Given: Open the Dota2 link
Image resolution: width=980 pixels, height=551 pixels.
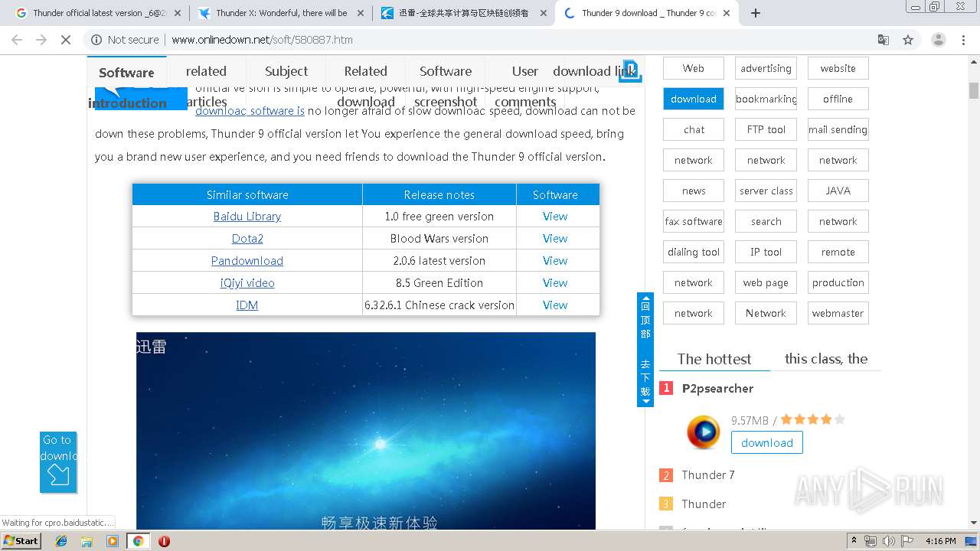Looking at the screenshot, I should click(x=247, y=239).
